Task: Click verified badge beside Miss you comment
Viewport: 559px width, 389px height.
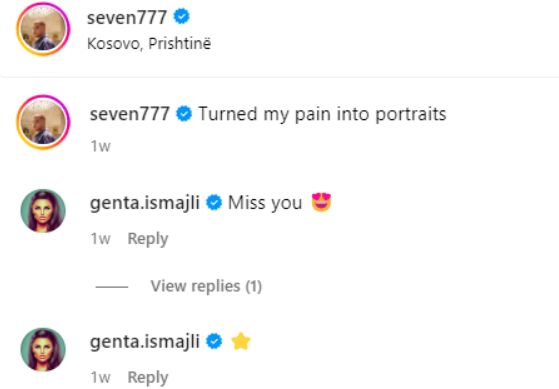Action: click(214, 202)
